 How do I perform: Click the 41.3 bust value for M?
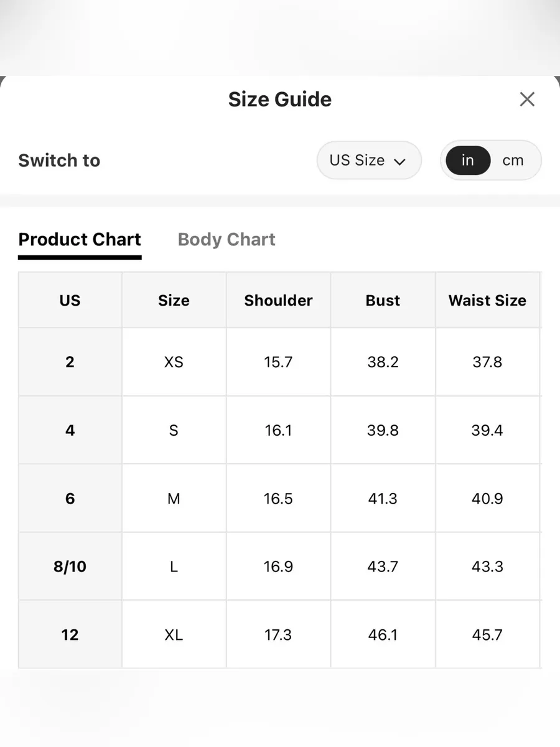(x=383, y=499)
